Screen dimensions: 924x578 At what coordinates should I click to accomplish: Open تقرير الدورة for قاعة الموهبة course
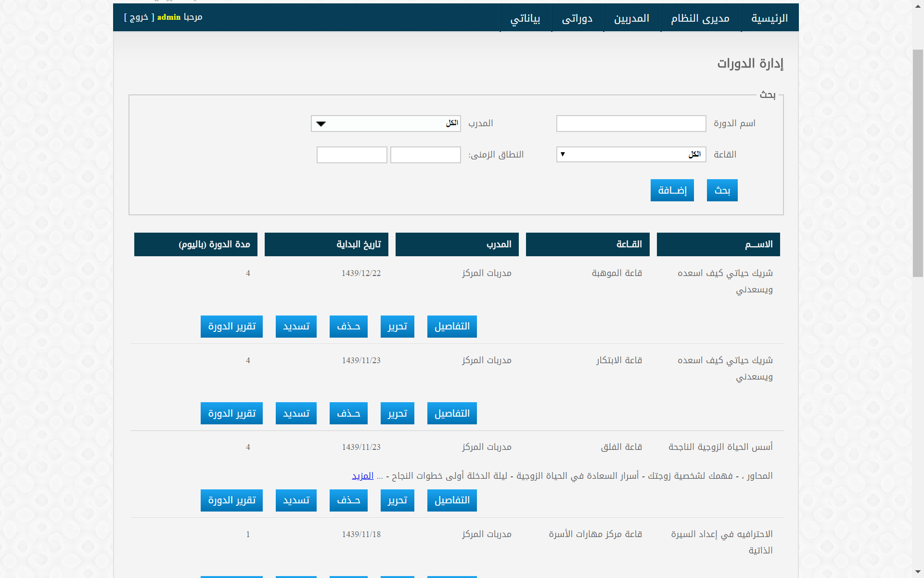coord(231,327)
